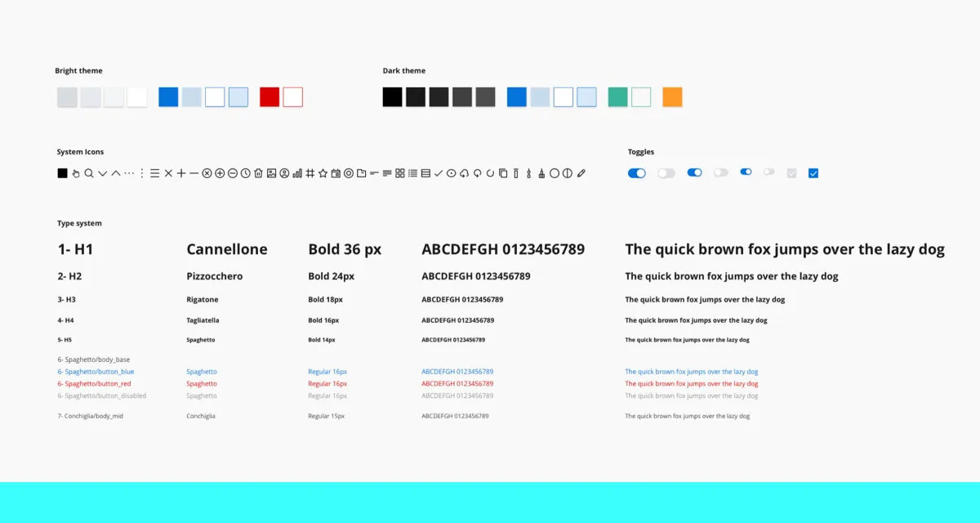The width and height of the screenshot is (980, 523).
Task: Uncheck the blue checked checkbox
Action: pyautogui.click(x=813, y=172)
